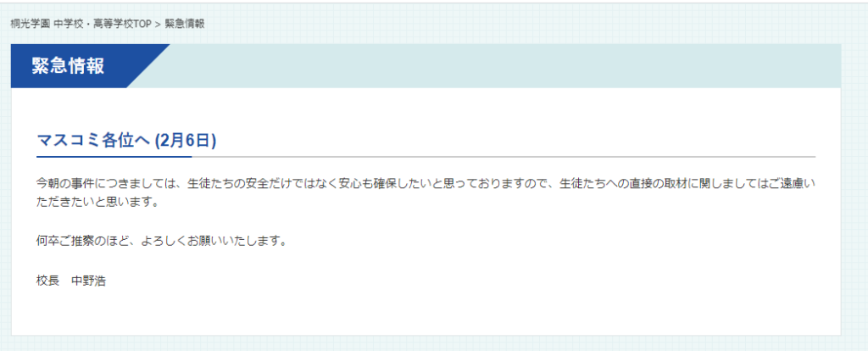The height and width of the screenshot is (351, 868).
Task: Open the 桐光学園 中学校・高等学校TOP breadcrumb link
Action: point(81,25)
